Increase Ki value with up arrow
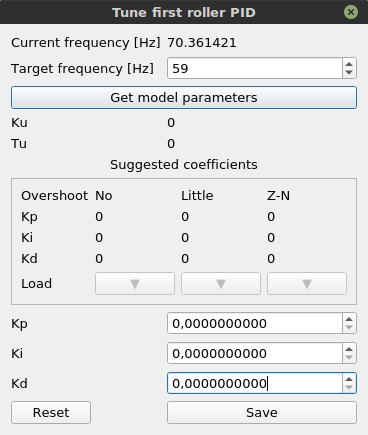The width and height of the screenshot is (368, 435). coord(349,349)
